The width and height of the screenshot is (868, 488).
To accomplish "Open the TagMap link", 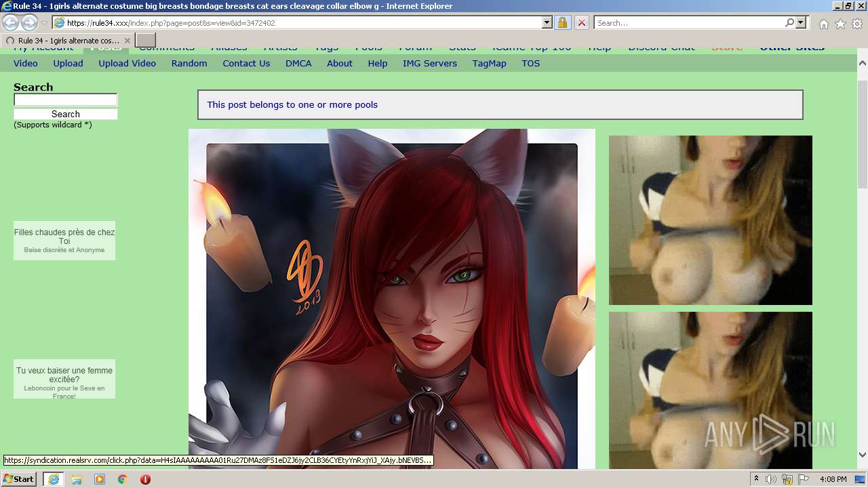I will point(490,63).
